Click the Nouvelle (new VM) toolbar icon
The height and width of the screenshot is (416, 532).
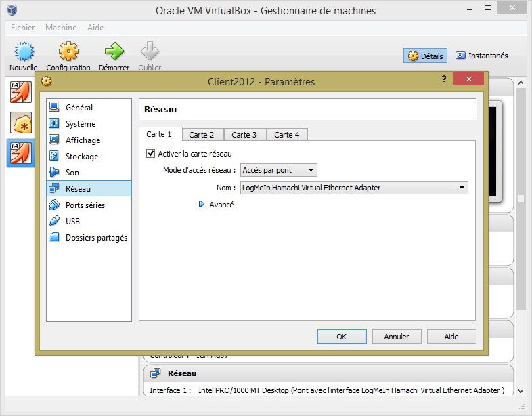(x=24, y=51)
